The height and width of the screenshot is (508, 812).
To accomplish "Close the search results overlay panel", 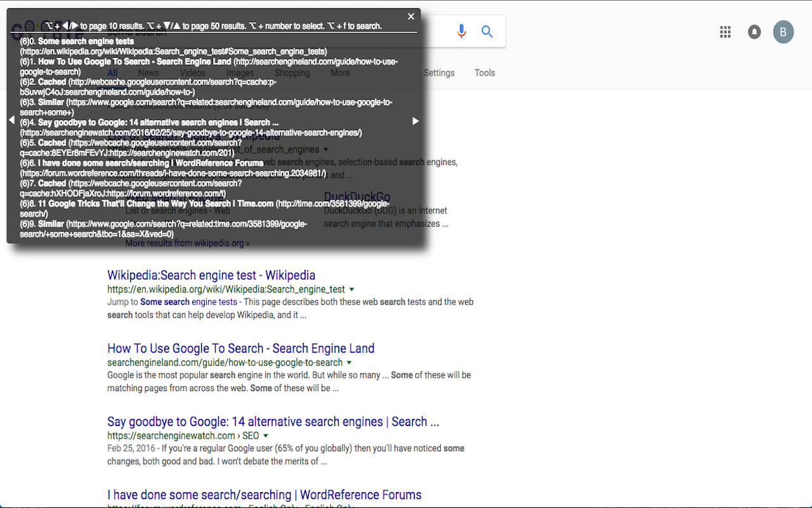I will tap(411, 17).
